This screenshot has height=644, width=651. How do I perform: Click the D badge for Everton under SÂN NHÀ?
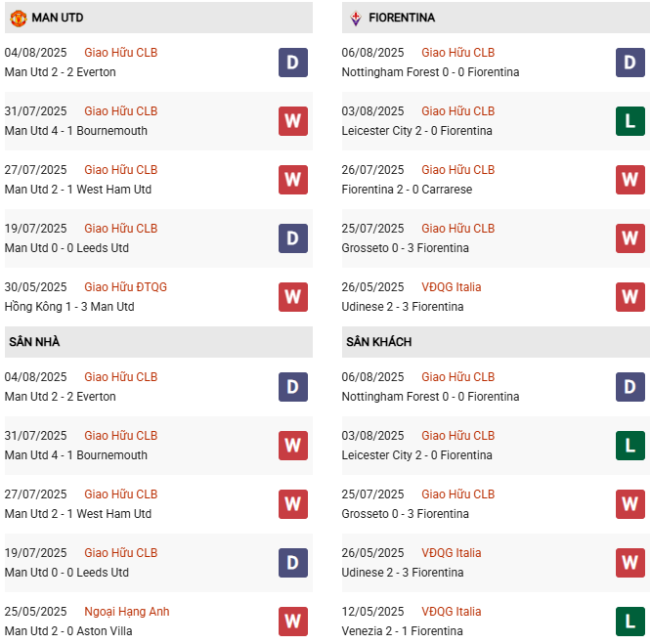click(292, 387)
